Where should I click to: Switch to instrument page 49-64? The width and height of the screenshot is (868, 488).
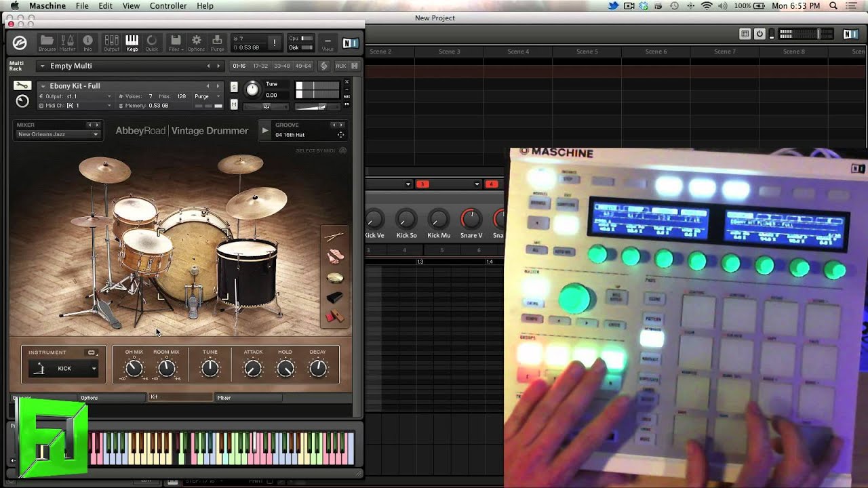click(x=303, y=66)
